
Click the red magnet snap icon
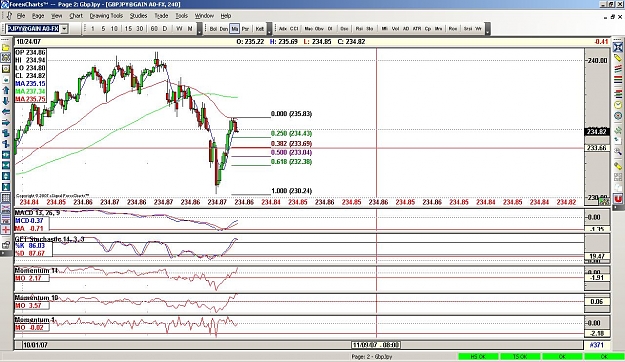click(x=618, y=198)
